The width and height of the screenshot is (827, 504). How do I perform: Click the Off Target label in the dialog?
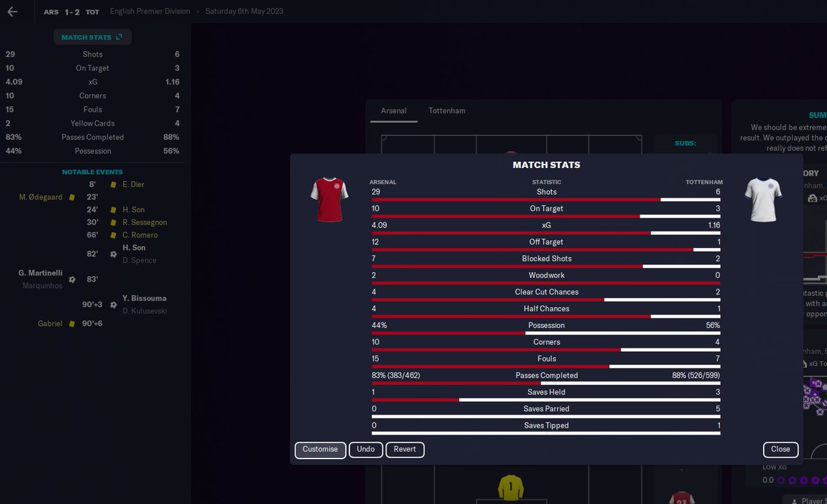[546, 242]
